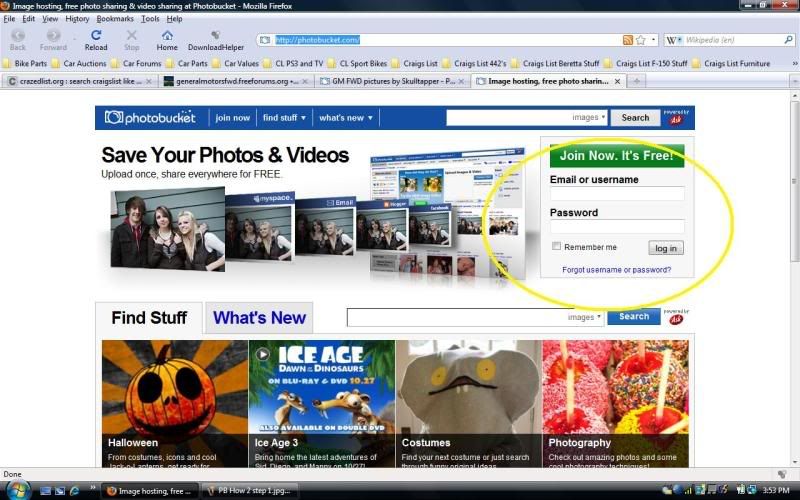Select the Find Stuff tab
Viewport: 800px width, 500px height.
(149, 317)
